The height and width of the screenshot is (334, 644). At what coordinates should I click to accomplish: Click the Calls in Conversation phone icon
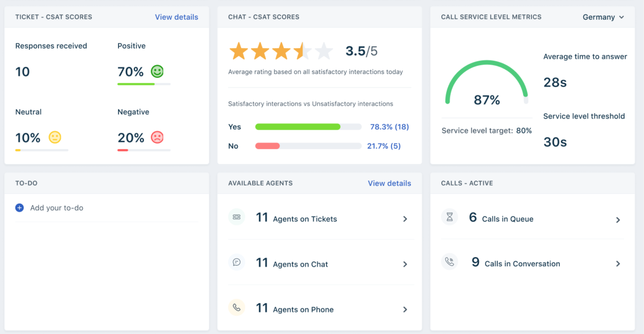[450, 262]
